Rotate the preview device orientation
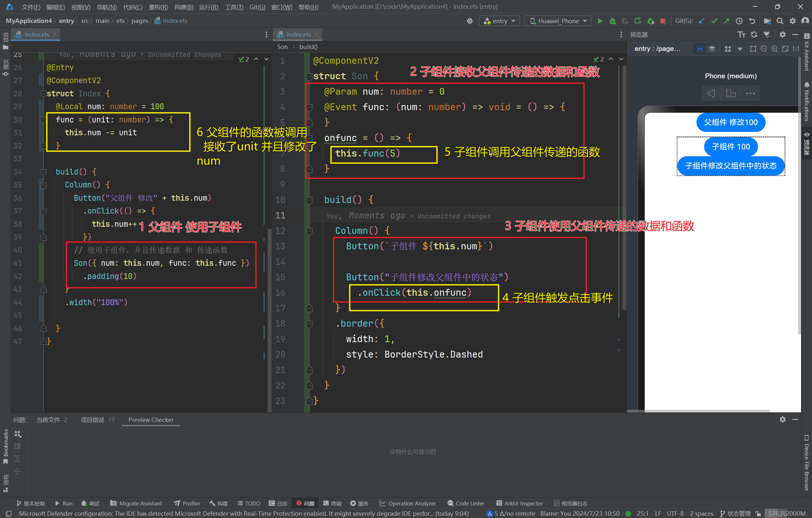This screenshot has height=518, width=812. (x=731, y=93)
